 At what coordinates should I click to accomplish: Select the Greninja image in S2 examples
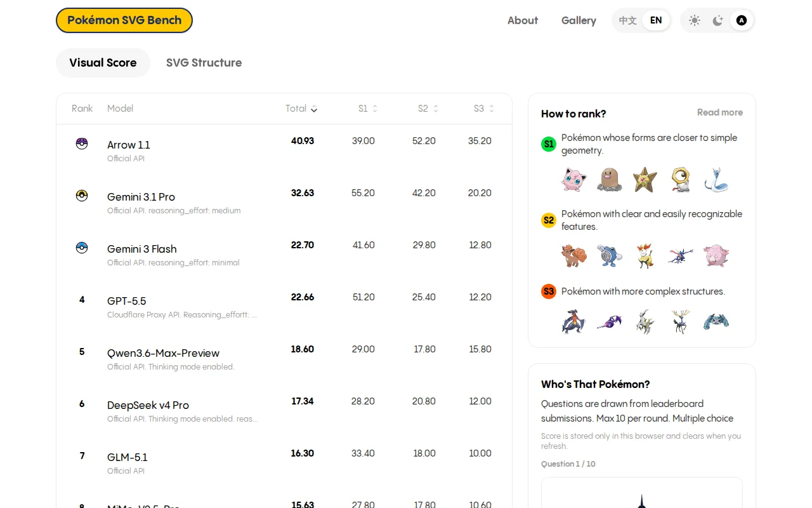(x=681, y=256)
